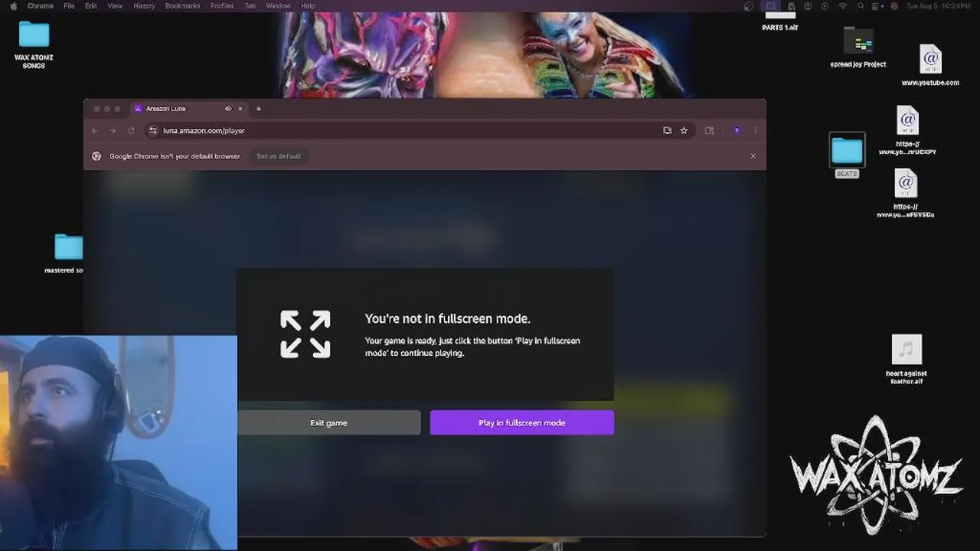Select the Amazon Luna tab
980x551 pixels.
[x=188, y=109]
